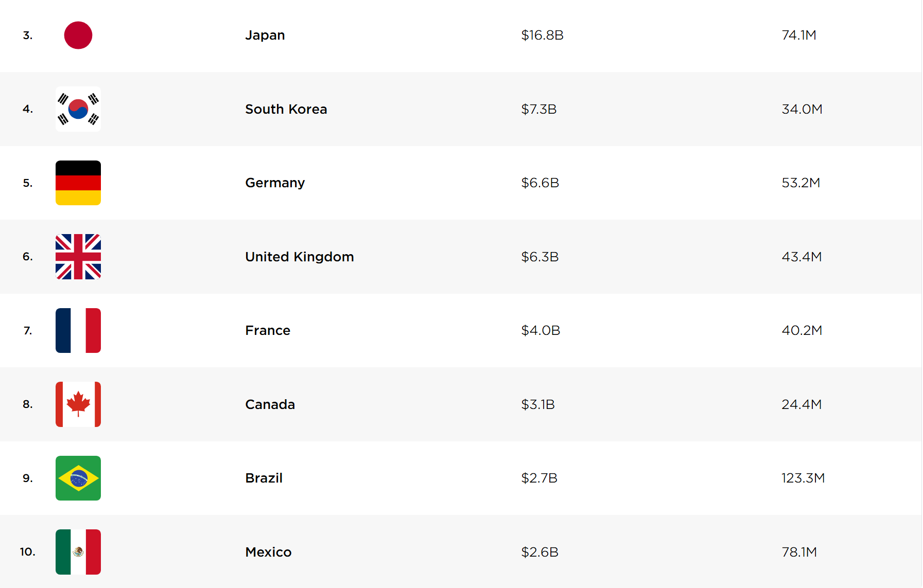Click the Japan flag icon
The image size is (923, 588).
pos(78,35)
